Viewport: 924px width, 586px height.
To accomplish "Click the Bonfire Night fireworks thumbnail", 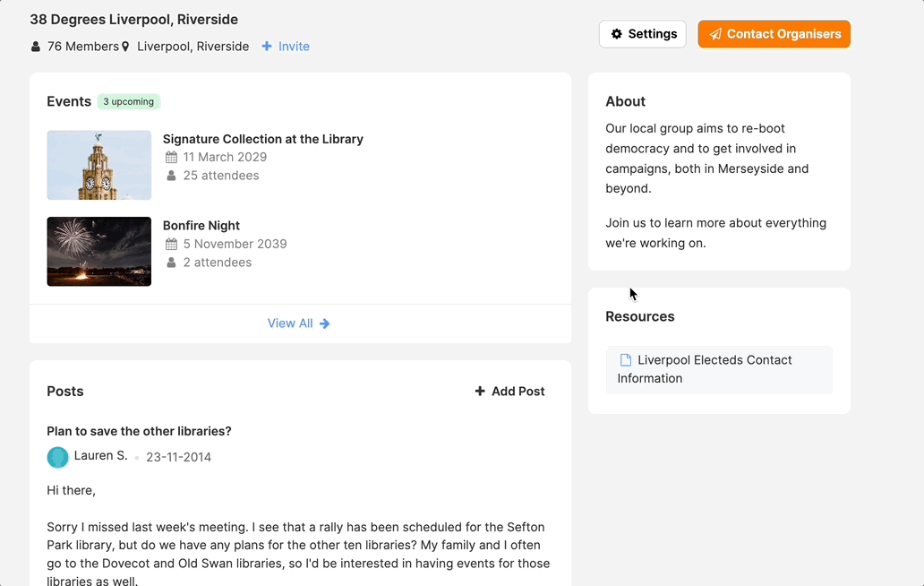I will point(98,252).
